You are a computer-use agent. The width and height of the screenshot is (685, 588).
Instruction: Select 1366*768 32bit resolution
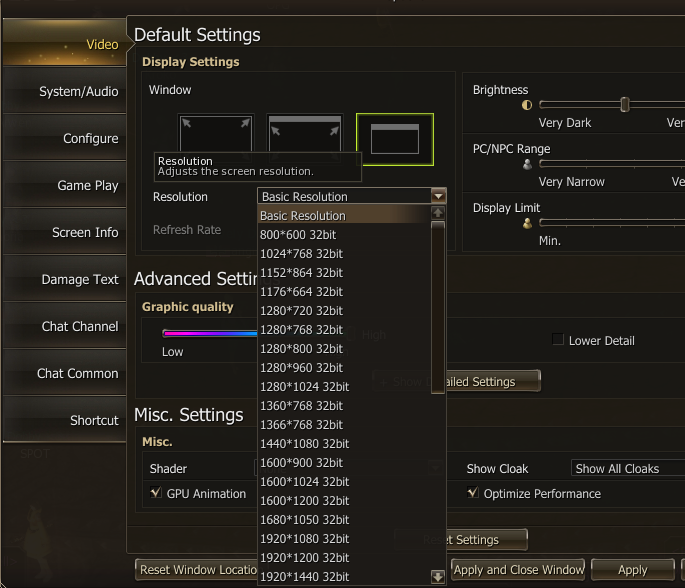pos(344,425)
